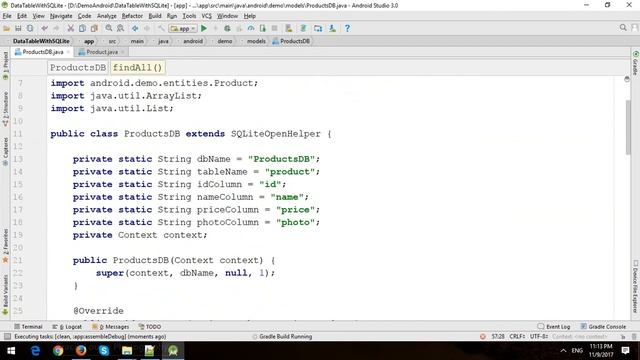This screenshot has height=360, width=640.
Task: Click the CRLF line separator selector
Action: tap(517, 337)
